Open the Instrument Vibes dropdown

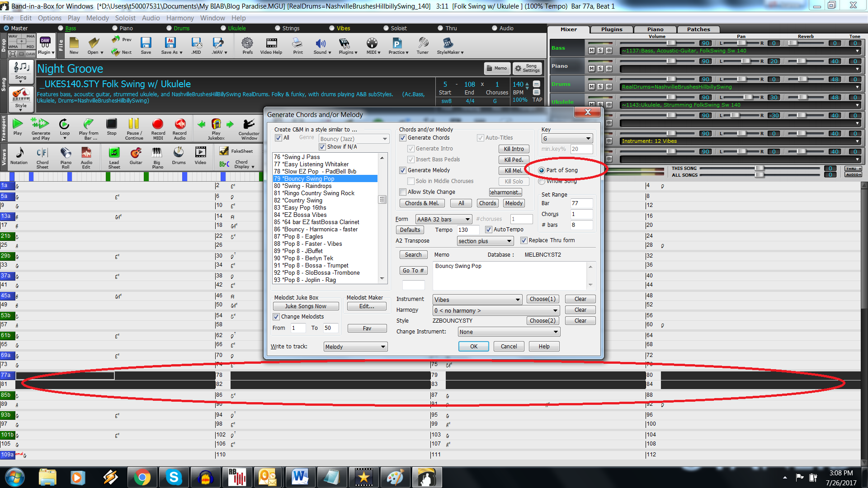[477, 300]
